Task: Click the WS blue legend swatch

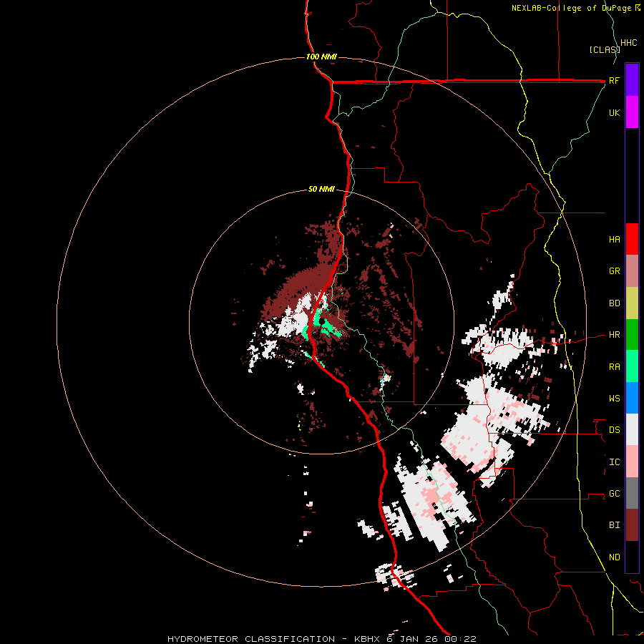Action: point(632,398)
